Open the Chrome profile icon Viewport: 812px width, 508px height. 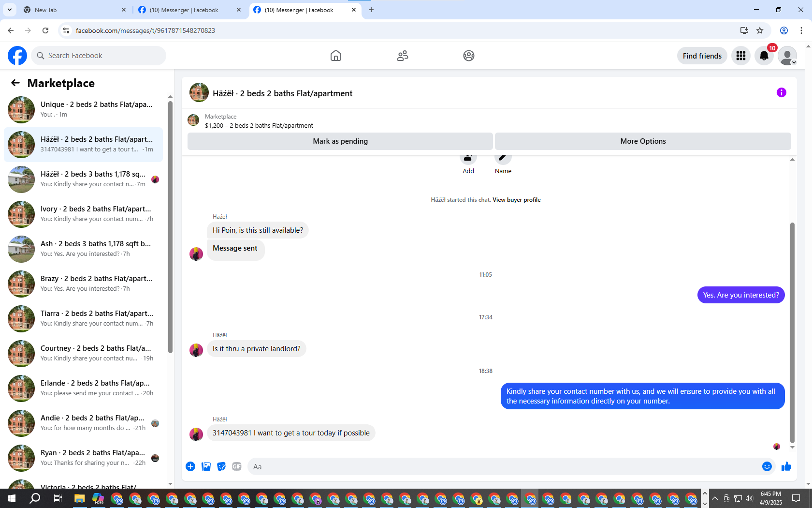tap(784, 30)
